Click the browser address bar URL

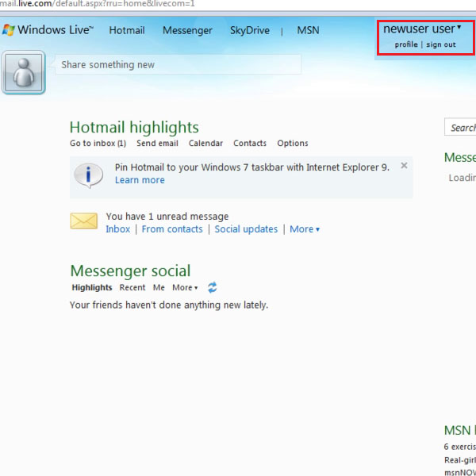tap(97, 4)
